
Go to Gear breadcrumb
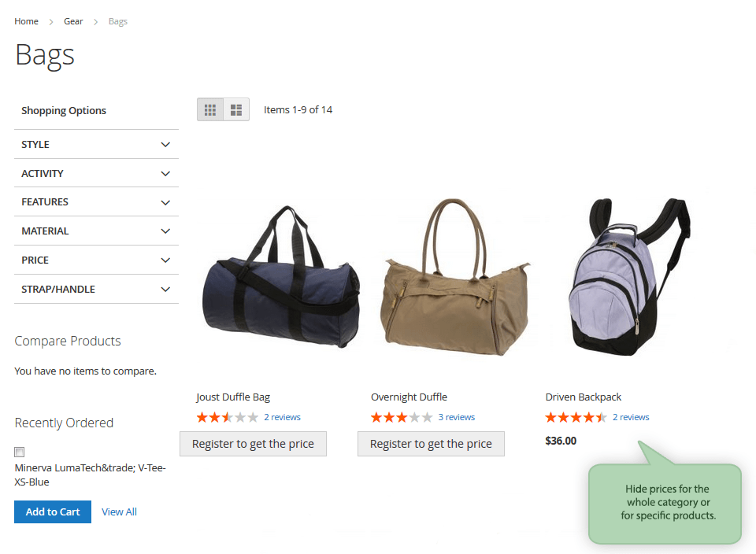(x=73, y=21)
